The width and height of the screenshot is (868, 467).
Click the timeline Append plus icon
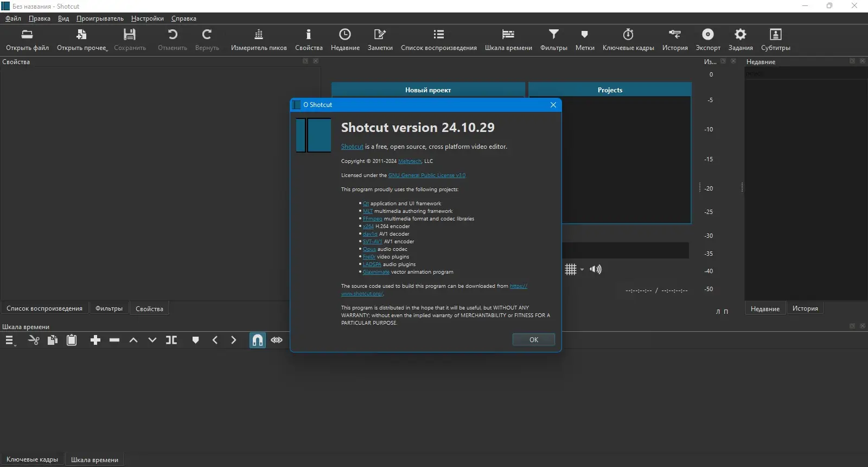click(95, 340)
